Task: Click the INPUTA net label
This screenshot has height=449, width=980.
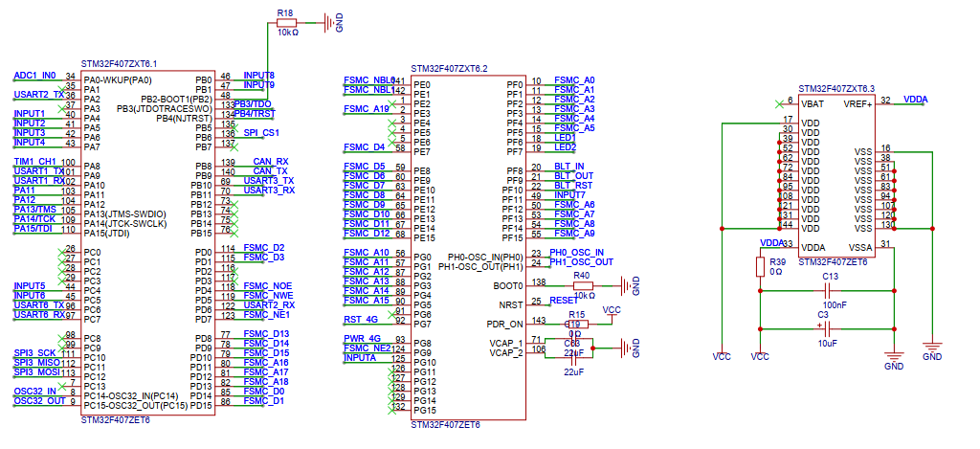Action: (x=360, y=358)
